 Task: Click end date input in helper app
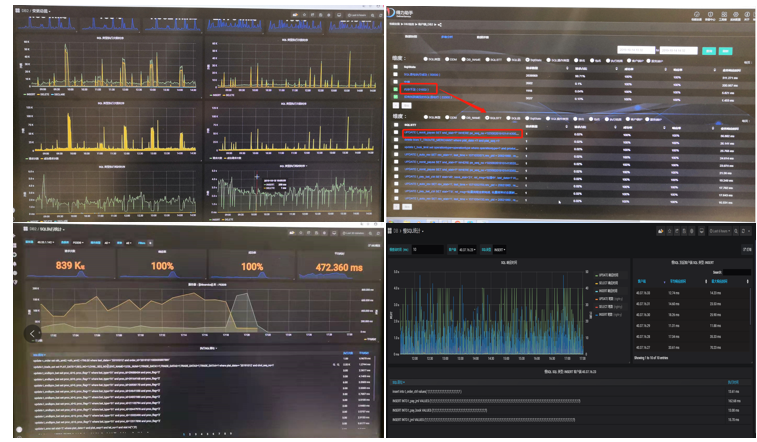pos(679,50)
